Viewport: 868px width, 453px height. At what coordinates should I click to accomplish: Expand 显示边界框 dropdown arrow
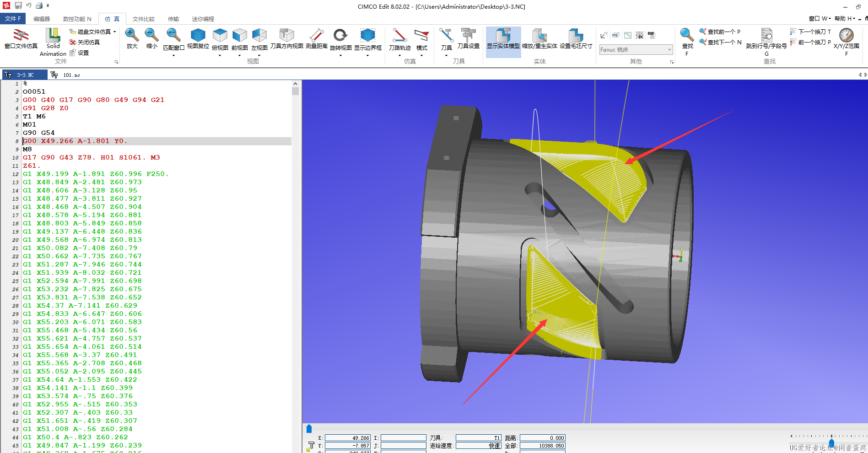click(368, 55)
